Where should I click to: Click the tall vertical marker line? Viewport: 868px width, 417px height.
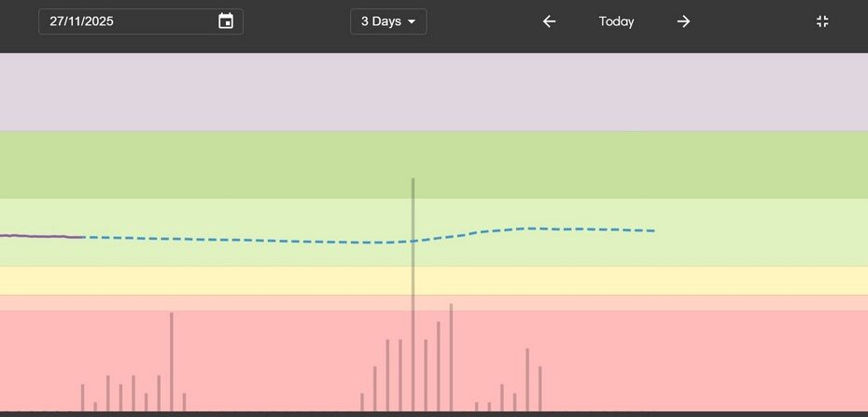click(x=413, y=215)
